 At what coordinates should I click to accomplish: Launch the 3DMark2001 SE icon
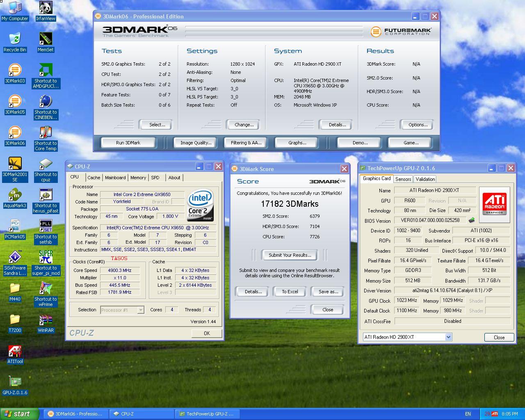tap(15, 169)
